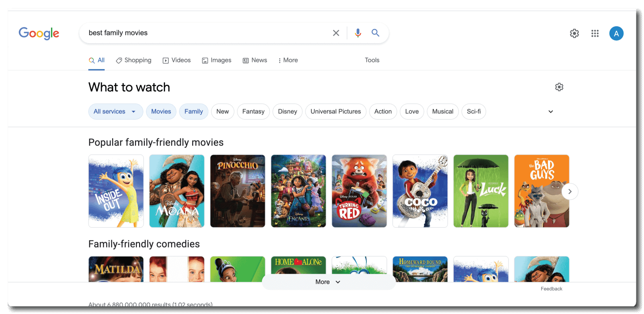The width and height of the screenshot is (644, 314).
Task: Open the Home Alone poster
Action: [x=298, y=265]
